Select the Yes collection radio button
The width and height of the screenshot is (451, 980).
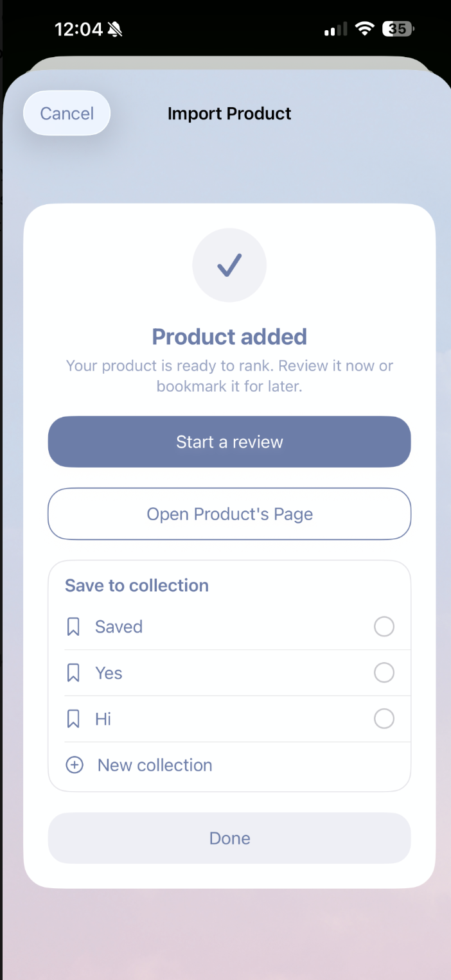coord(384,673)
